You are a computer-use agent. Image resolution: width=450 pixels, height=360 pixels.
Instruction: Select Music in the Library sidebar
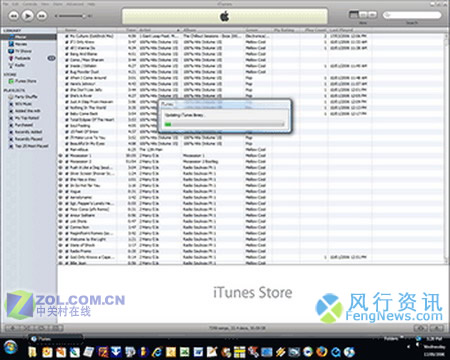pos(28,37)
